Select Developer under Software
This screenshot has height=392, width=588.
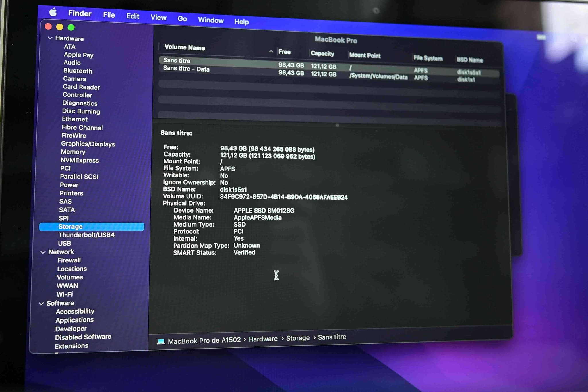click(x=71, y=329)
